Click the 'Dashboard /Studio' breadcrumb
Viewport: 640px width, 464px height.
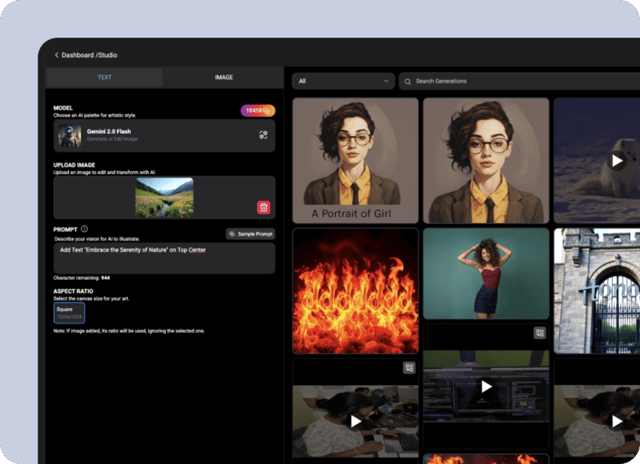tap(89, 55)
